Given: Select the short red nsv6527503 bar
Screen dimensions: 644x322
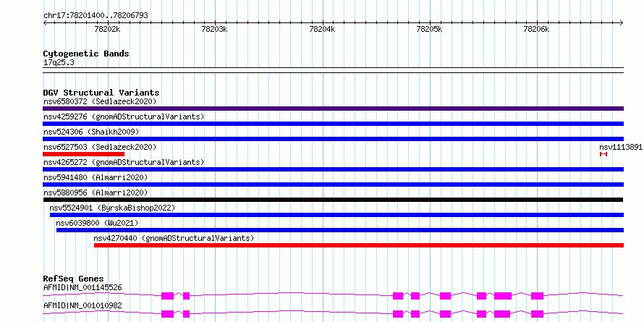Looking at the screenshot, I should [83, 154].
